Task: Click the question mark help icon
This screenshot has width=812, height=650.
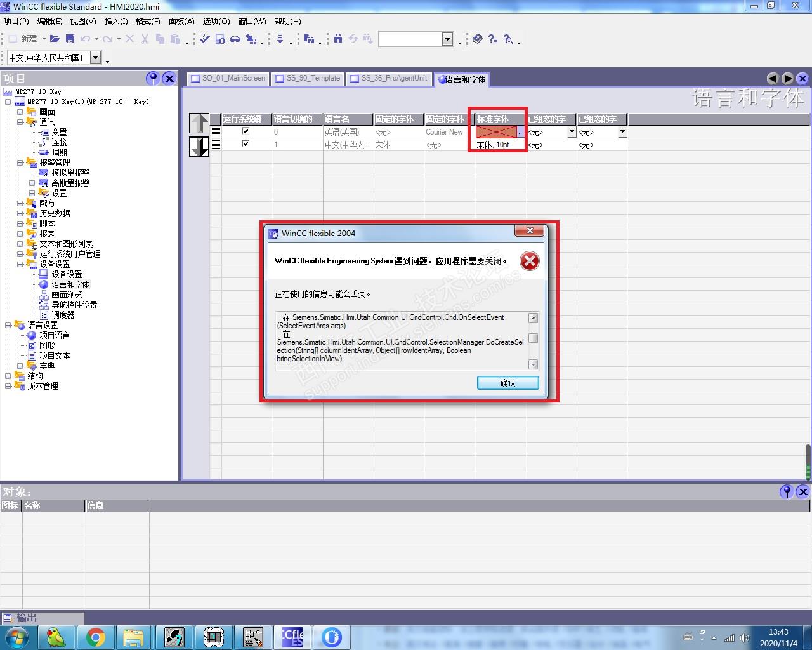Action: pyautogui.click(x=493, y=39)
